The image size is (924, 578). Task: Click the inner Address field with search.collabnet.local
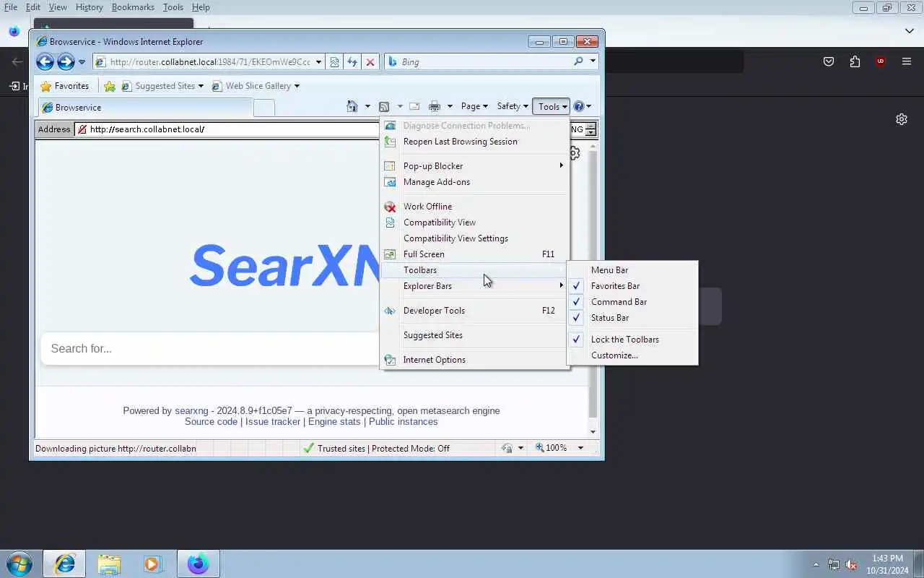(x=227, y=129)
